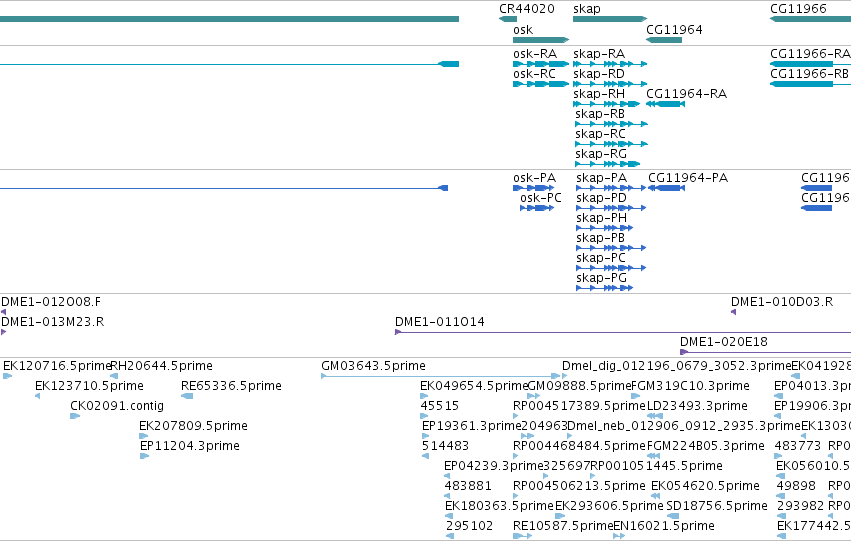Select the EK207809.5prime EST label
The image size is (851, 541).
tap(193, 427)
